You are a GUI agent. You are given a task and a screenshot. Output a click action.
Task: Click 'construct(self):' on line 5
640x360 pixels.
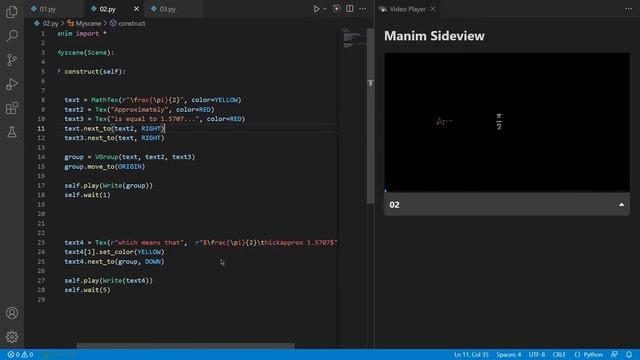tap(95, 71)
